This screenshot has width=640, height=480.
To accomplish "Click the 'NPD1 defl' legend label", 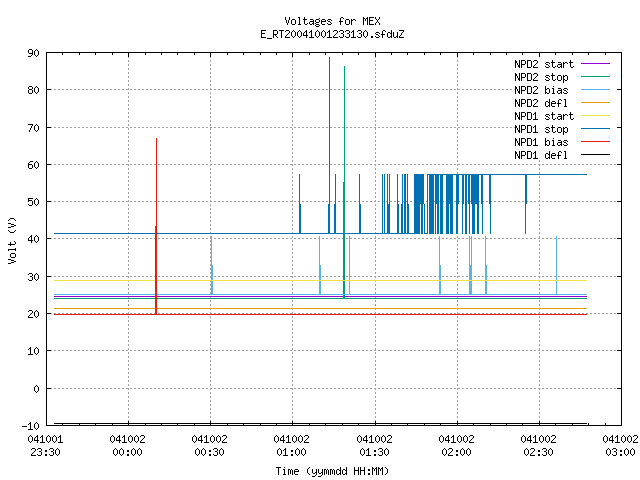I will [x=541, y=155].
